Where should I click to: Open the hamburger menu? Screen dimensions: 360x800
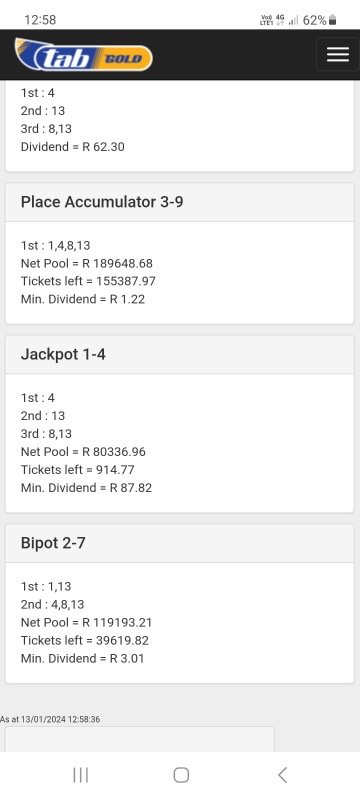(x=338, y=54)
